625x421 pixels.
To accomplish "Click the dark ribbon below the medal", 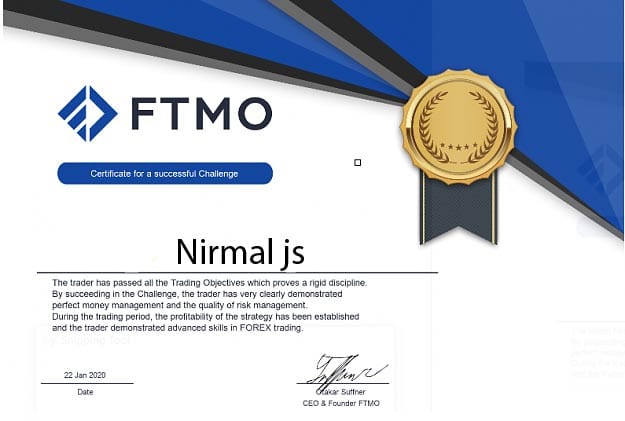I will coord(459,209).
